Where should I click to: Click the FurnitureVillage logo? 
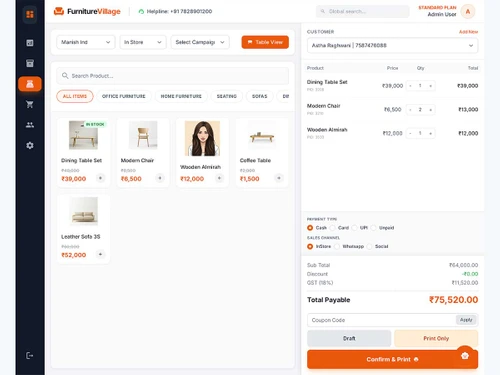click(87, 11)
